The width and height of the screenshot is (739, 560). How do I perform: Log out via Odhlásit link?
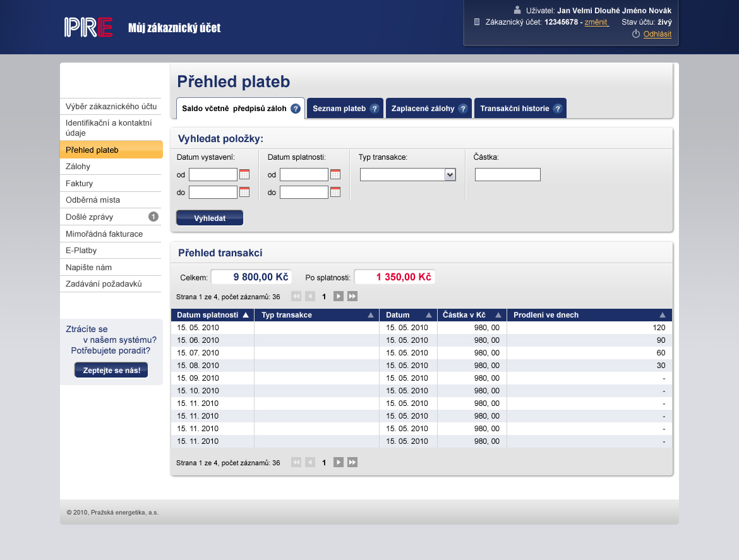(658, 34)
